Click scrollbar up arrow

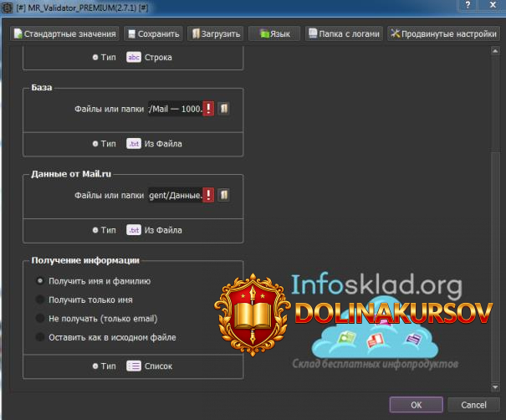tap(495, 51)
